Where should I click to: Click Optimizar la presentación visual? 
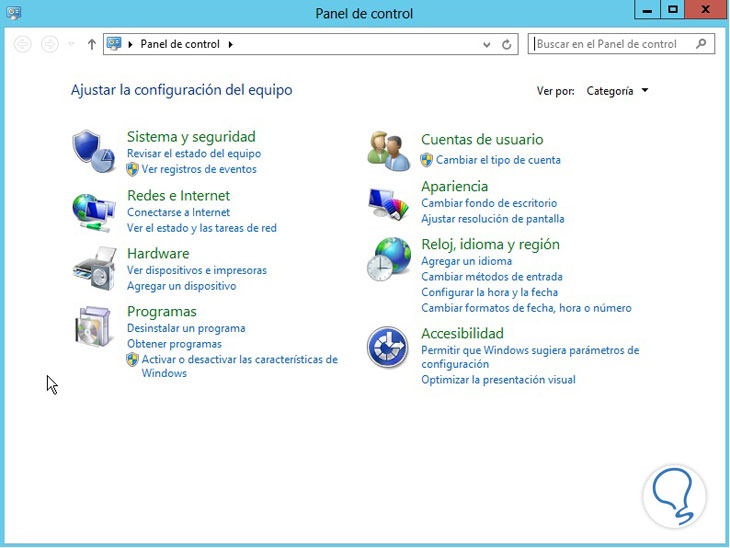pos(498,380)
